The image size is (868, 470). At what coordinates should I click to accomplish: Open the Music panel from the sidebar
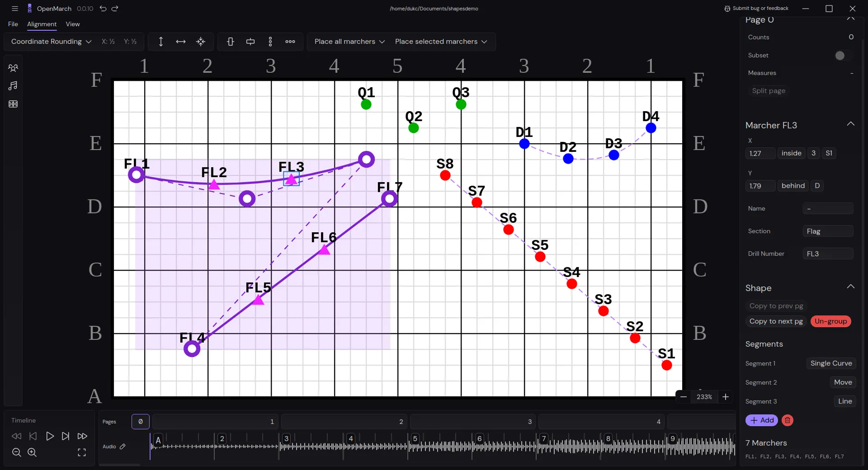[14, 86]
